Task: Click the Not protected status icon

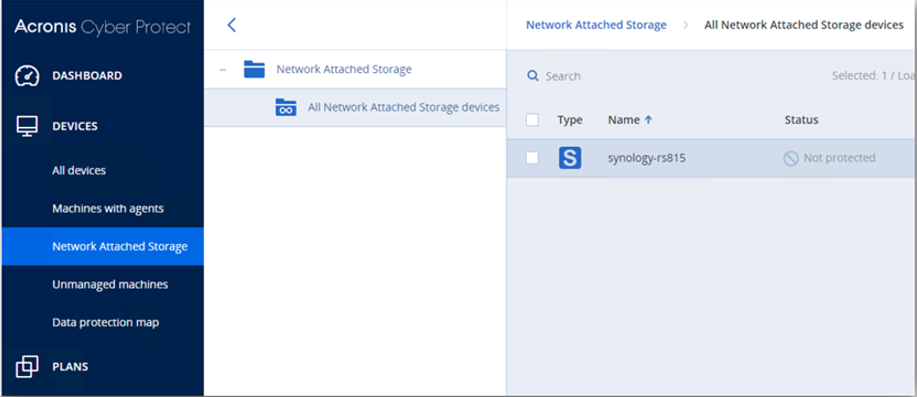Action: click(791, 158)
